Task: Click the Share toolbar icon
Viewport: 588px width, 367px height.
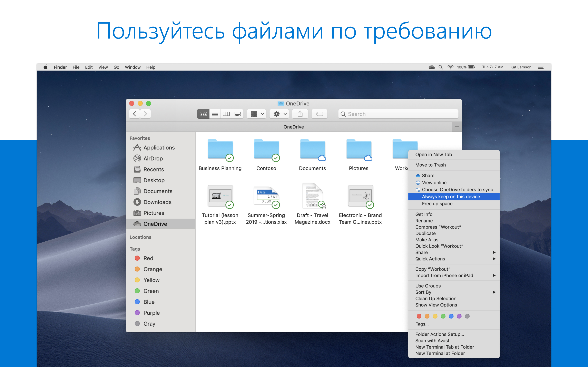Action: 300,114
